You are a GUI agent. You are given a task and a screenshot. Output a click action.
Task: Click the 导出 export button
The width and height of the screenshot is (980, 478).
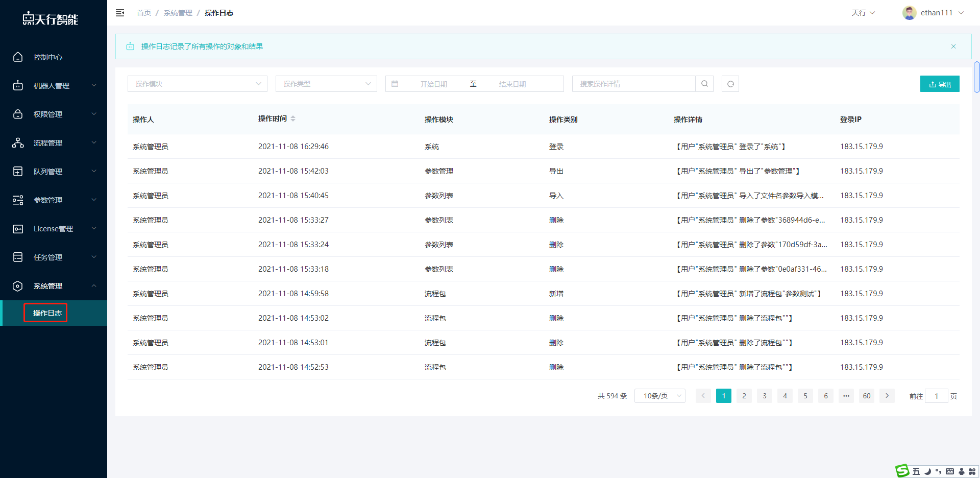click(x=940, y=84)
